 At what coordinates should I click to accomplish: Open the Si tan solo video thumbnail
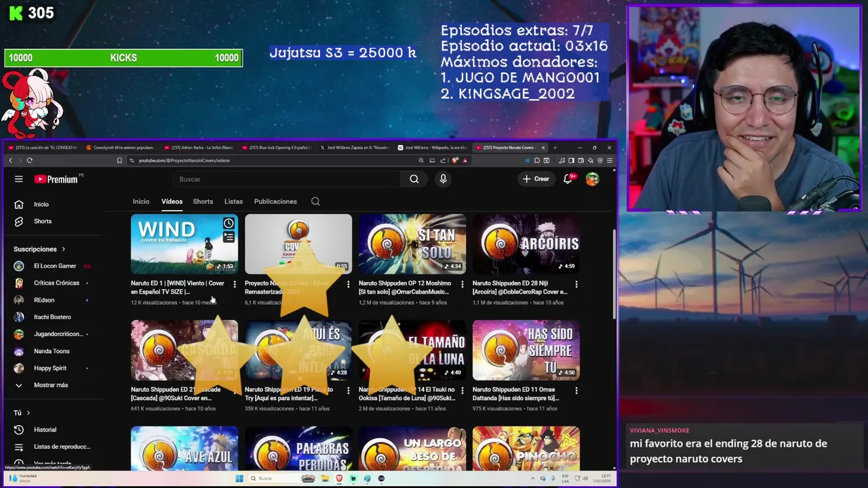coord(412,244)
